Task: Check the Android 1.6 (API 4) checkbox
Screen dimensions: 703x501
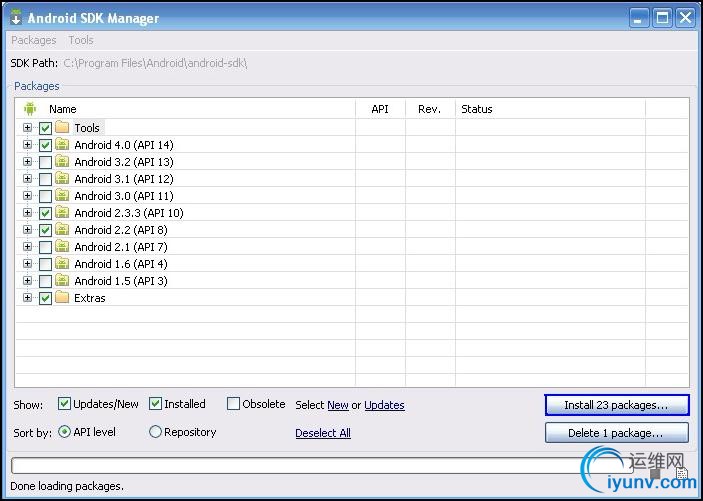Action: pyautogui.click(x=45, y=264)
